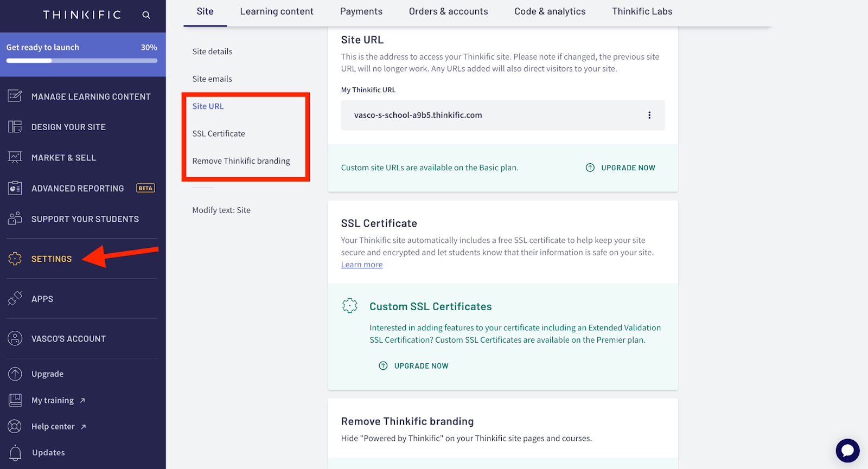The image size is (868, 469).
Task: Click the Get ready to launch label
Action: click(43, 47)
